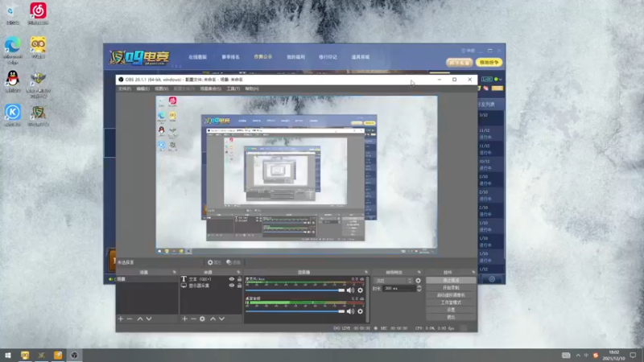Switch to 在线客服 tab in 09 window

click(x=197, y=57)
